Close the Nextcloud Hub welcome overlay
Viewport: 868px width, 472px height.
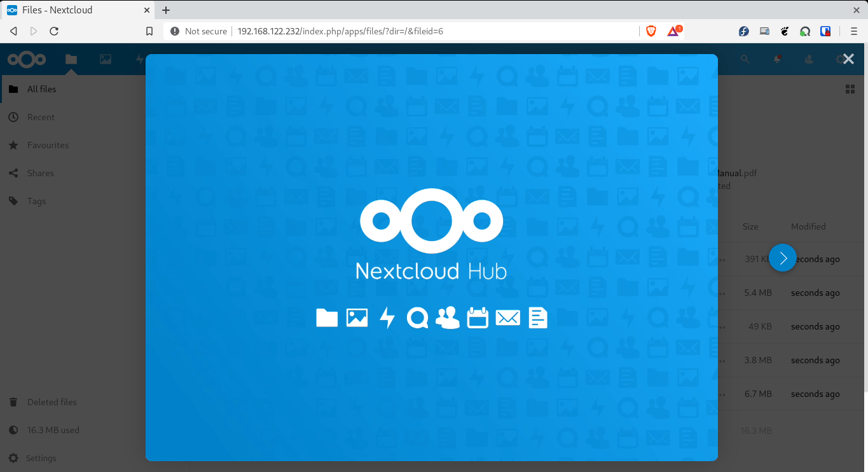coord(848,59)
